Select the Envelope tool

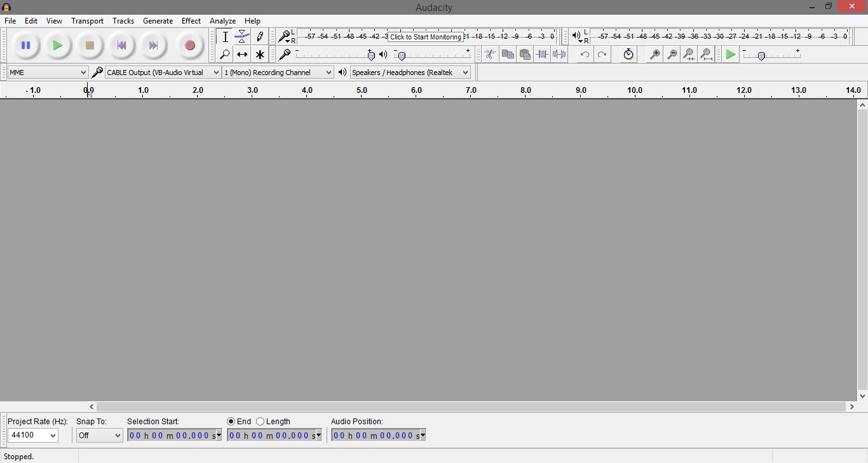[242, 37]
